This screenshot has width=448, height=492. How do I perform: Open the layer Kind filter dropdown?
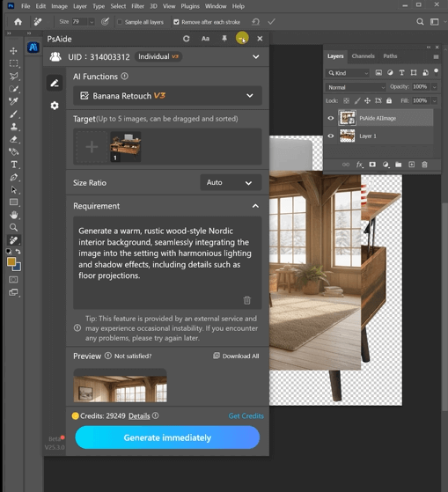[x=348, y=73]
